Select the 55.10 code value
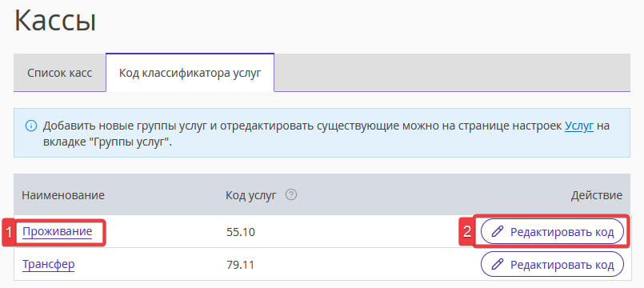This screenshot has width=644, height=288. pyautogui.click(x=241, y=233)
